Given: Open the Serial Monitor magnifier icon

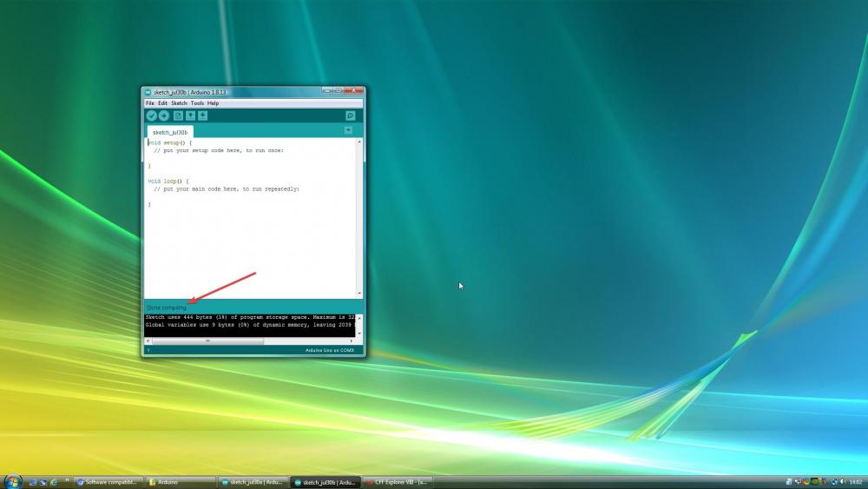Looking at the screenshot, I should [350, 116].
